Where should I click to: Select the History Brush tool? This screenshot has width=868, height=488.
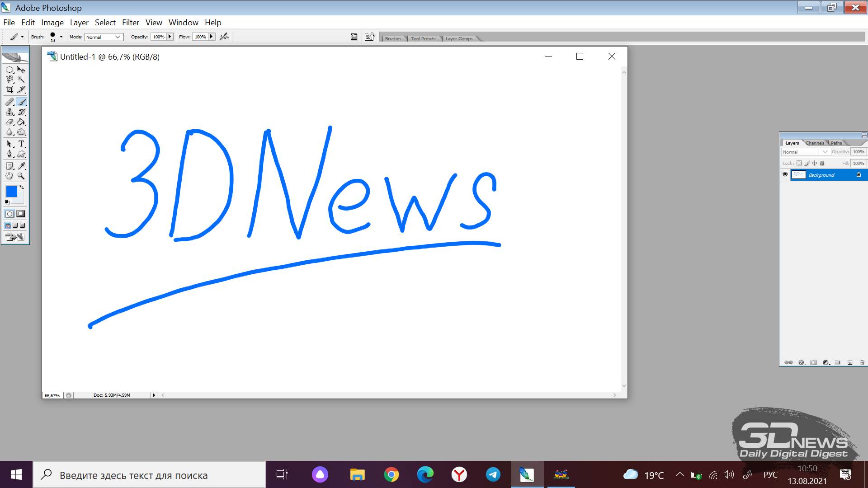(x=21, y=112)
